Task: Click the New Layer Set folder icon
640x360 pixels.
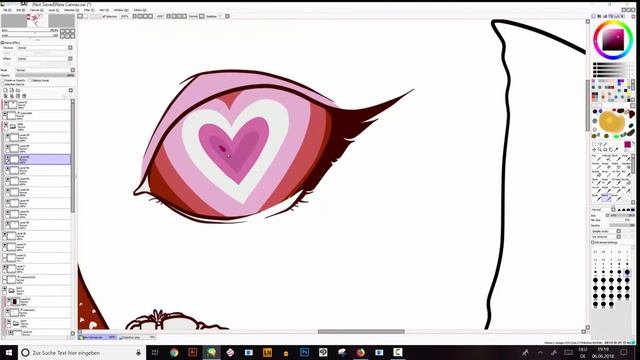Action: [x=18, y=90]
